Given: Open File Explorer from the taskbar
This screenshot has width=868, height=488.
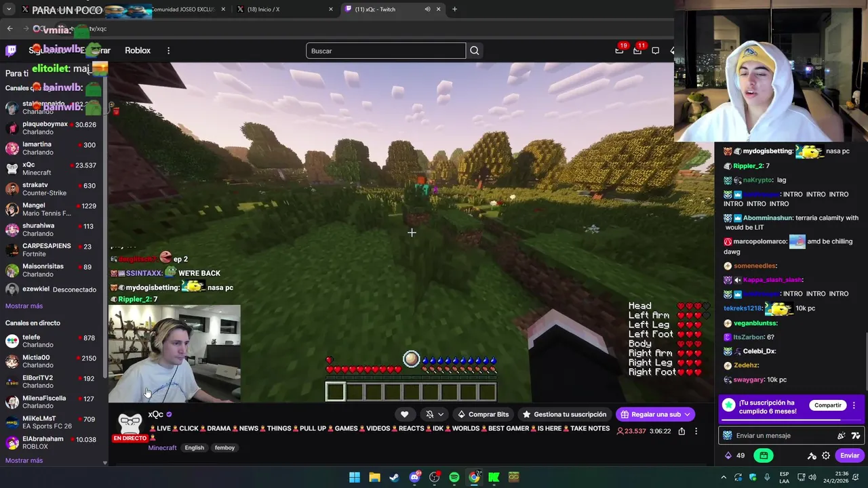Looking at the screenshot, I should click(374, 477).
